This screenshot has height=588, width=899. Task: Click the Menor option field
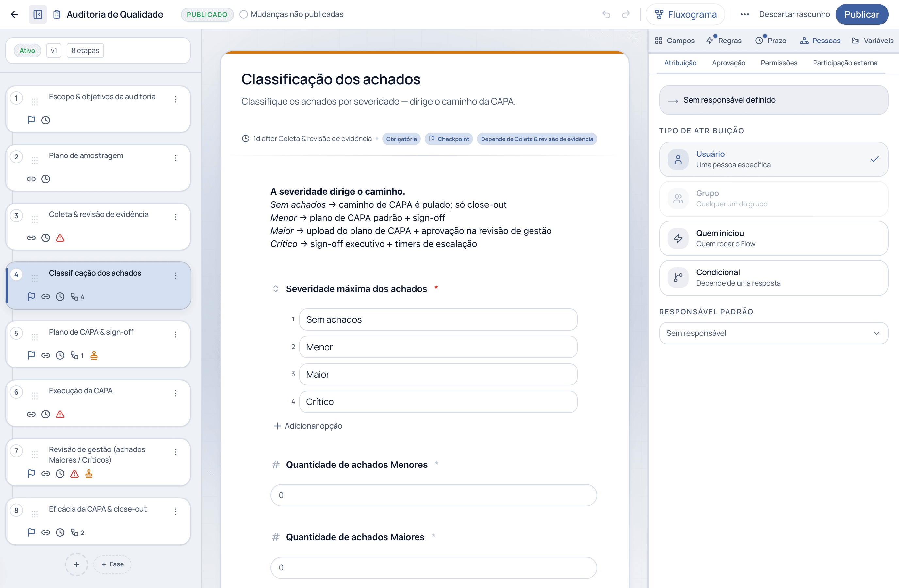438,347
